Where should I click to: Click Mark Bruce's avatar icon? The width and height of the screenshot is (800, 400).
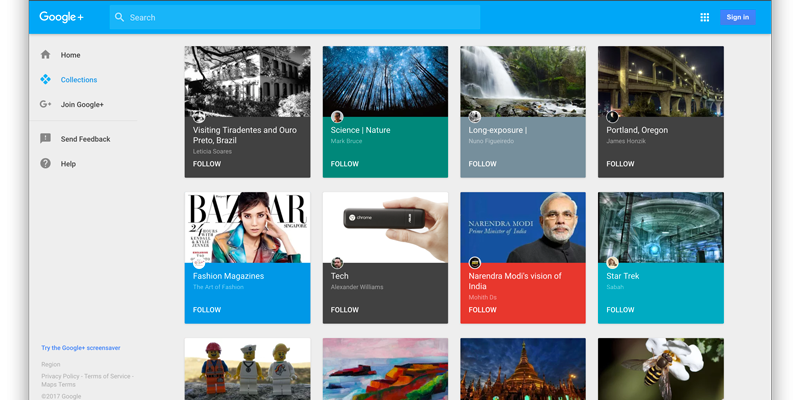(x=337, y=117)
